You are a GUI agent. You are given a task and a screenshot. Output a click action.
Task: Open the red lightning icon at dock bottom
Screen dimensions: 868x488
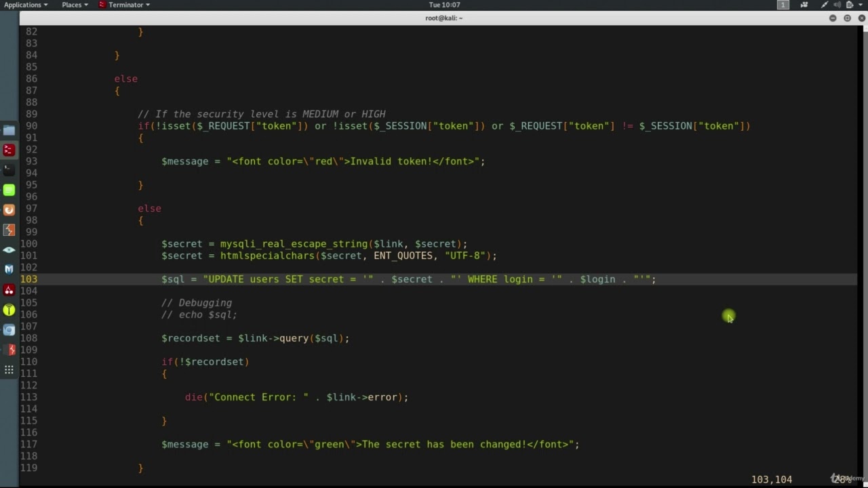tap(9, 350)
